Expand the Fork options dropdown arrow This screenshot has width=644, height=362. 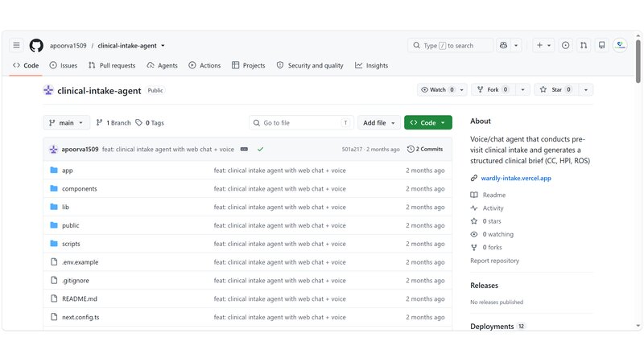pos(522,89)
